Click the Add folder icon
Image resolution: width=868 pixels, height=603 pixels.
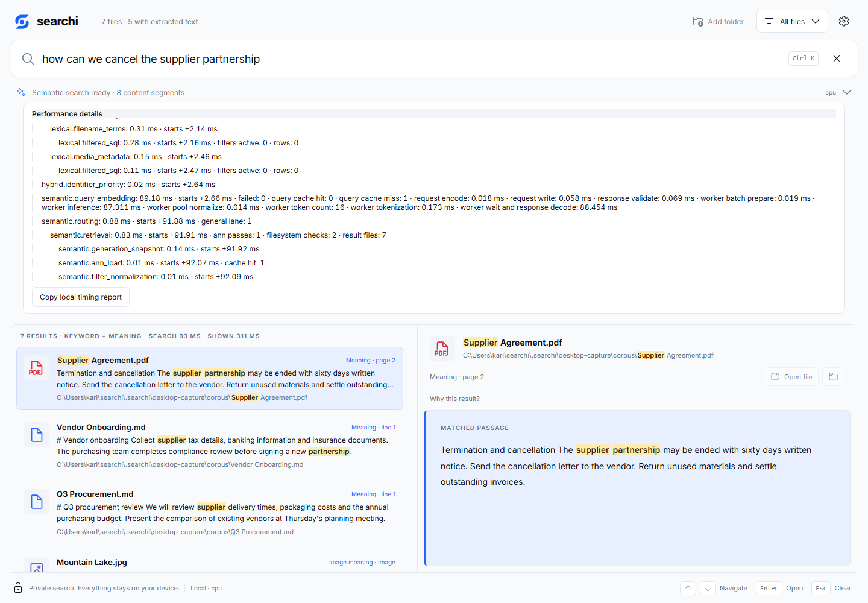tap(698, 22)
